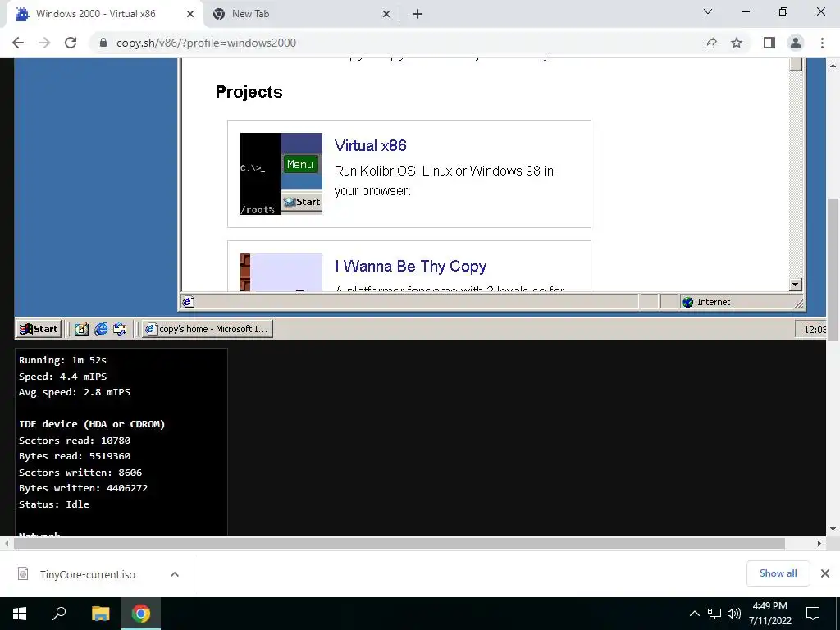Image resolution: width=840 pixels, height=630 pixels.
Task: Click the Chrome forward arrow
Action: tap(44, 43)
